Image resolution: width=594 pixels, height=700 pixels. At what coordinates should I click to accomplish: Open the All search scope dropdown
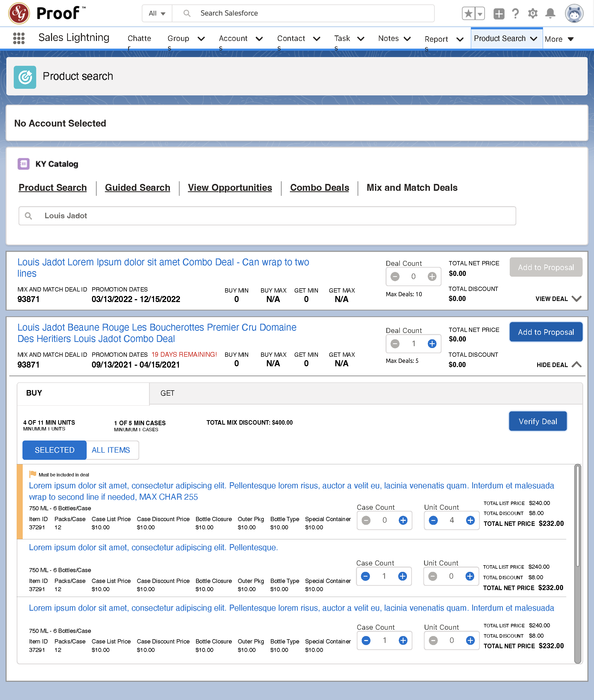click(x=157, y=13)
